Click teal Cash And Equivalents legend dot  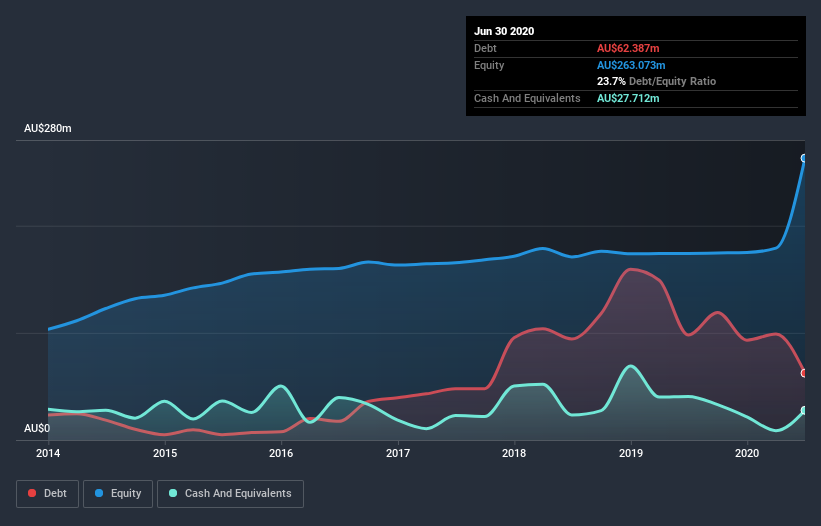coord(173,493)
